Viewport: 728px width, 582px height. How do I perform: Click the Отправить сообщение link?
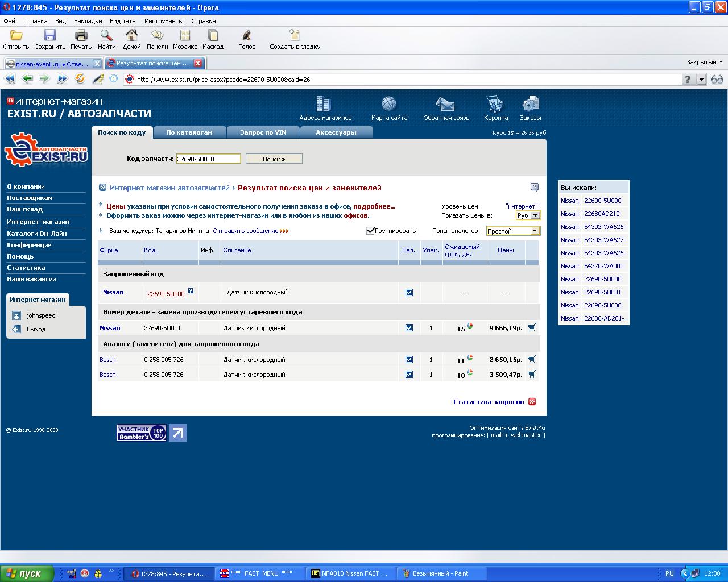tap(246, 231)
